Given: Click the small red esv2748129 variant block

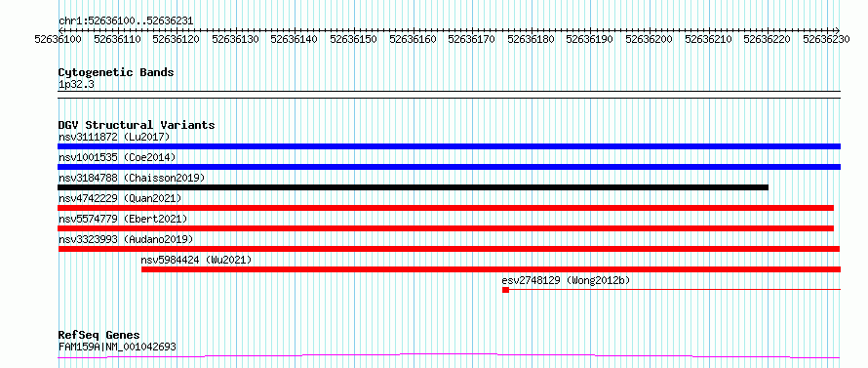Looking at the screenshot, I should click(x=505, y=290).
